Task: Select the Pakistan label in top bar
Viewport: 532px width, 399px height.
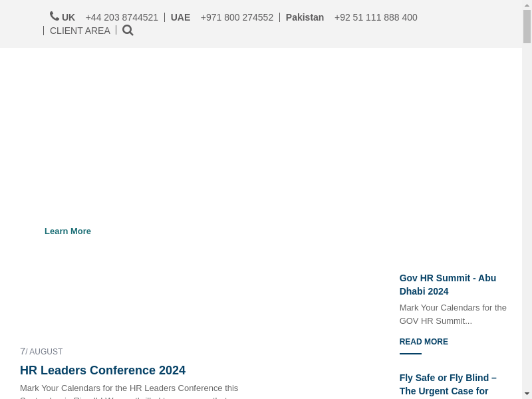Action: click(305, 17)
